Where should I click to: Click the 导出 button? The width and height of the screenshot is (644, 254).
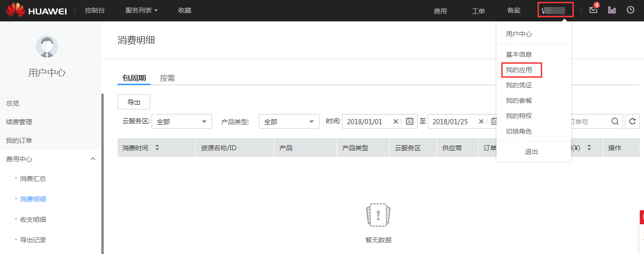pyautogui.click(x=134, y=102)
